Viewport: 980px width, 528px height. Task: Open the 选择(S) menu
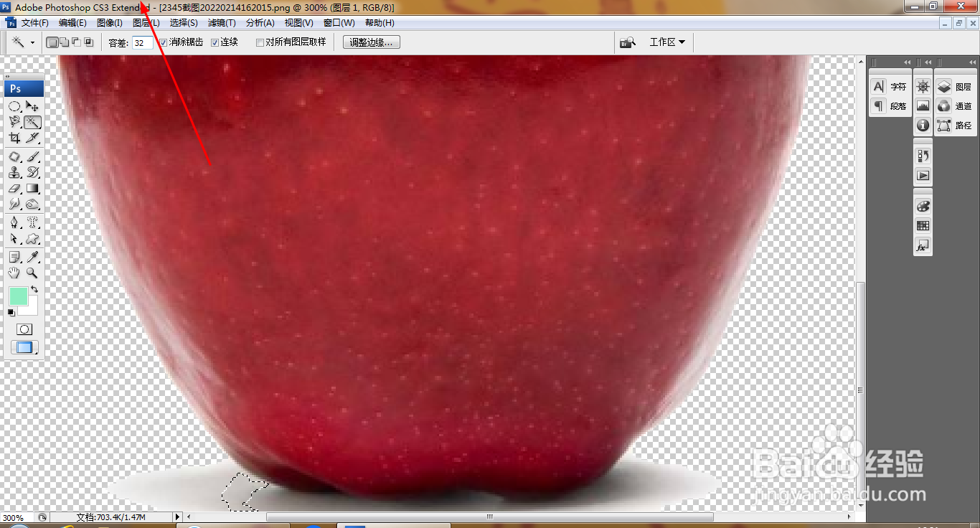[184, 23]
